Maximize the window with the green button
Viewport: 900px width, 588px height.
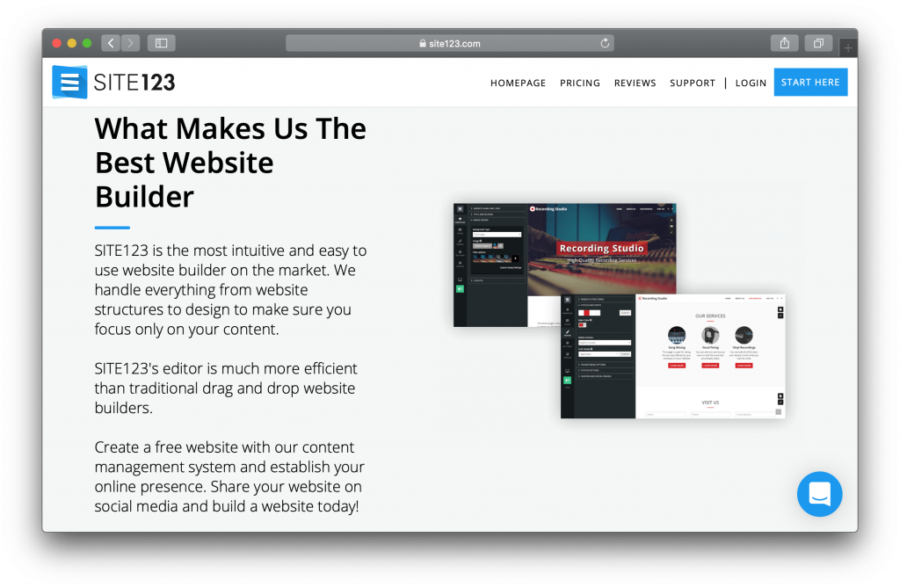coord(87,43)
